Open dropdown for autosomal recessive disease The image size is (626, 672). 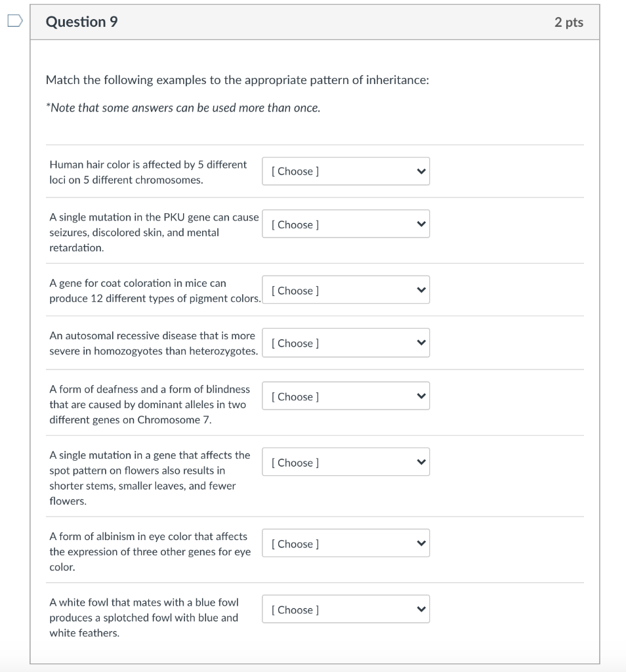[346, 343]
